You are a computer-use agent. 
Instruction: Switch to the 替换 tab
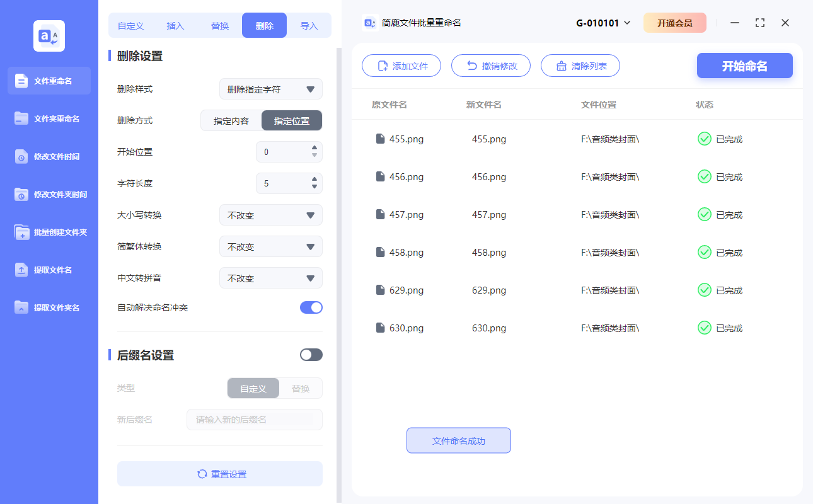tap(219, 25)
